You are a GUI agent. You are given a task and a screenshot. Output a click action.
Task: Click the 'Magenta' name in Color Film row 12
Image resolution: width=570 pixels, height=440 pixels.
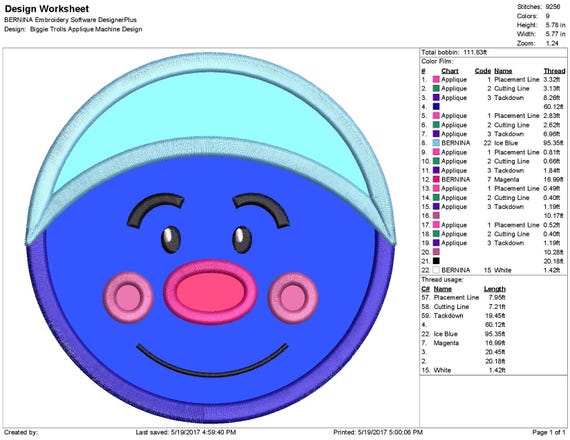[x=506, y=179]
